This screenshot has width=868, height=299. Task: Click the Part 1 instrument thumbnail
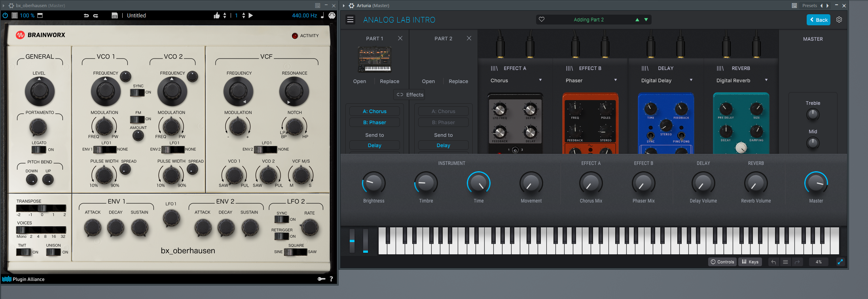pos(375,59)
